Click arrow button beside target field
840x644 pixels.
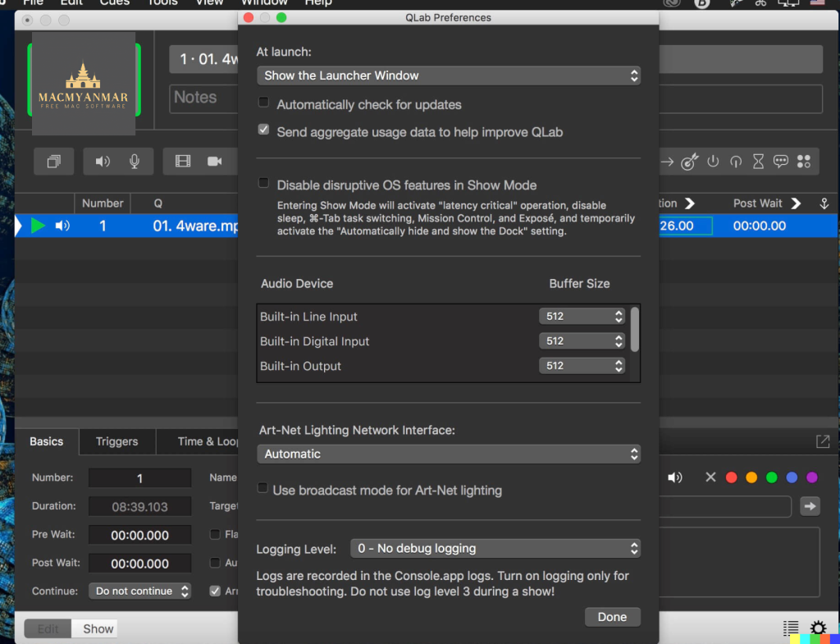coord(810,506)
